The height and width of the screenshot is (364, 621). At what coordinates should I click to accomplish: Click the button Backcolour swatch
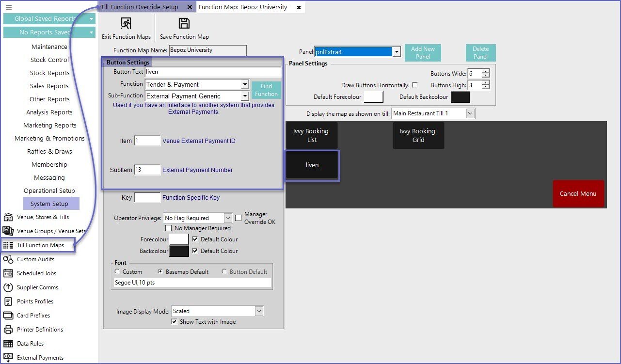pos(179,251)
